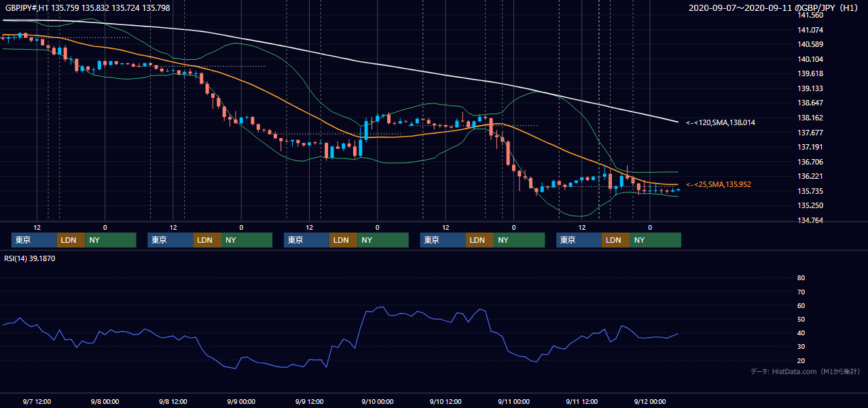The height and width of the screenshot is (408, 868).
Task: Select the 東京 session box above 9/7 12:00
Action: point(34,240)
